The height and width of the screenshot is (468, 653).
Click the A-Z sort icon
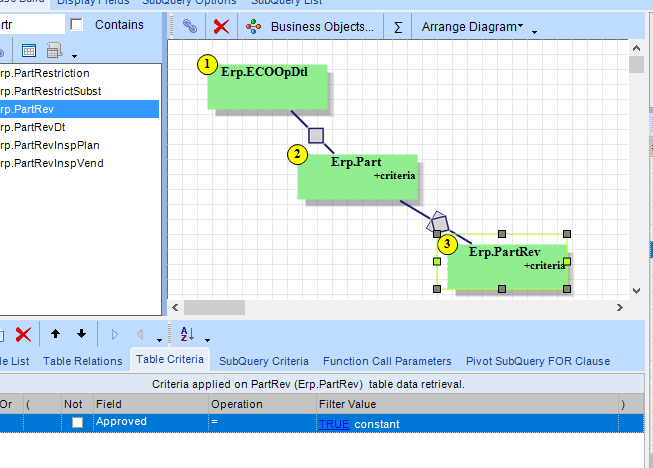click(x=186, y=334)
